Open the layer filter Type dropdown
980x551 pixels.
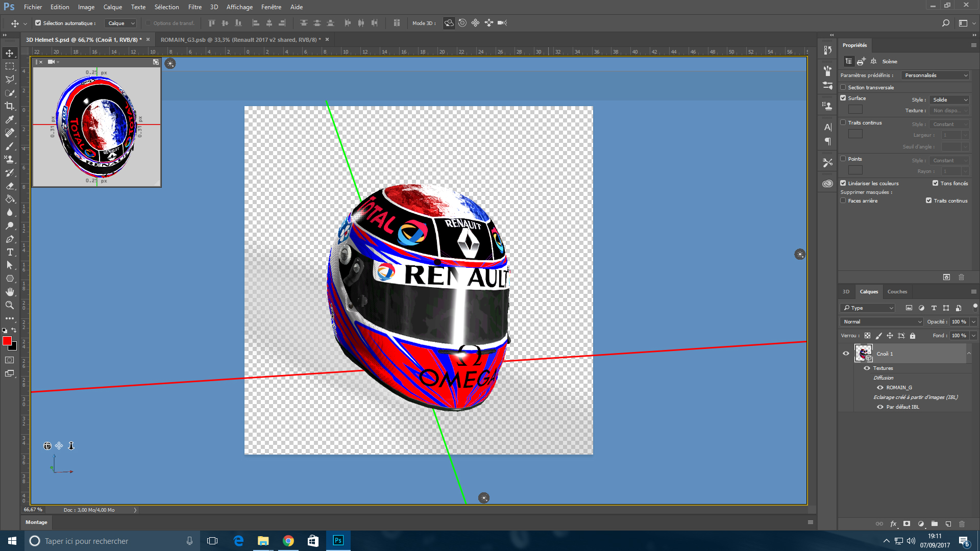[x=867, y=308]
